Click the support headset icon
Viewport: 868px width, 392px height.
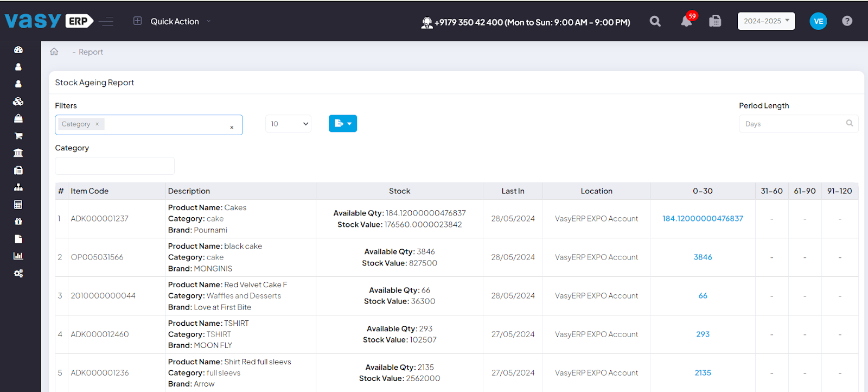[x=427, y=22]
